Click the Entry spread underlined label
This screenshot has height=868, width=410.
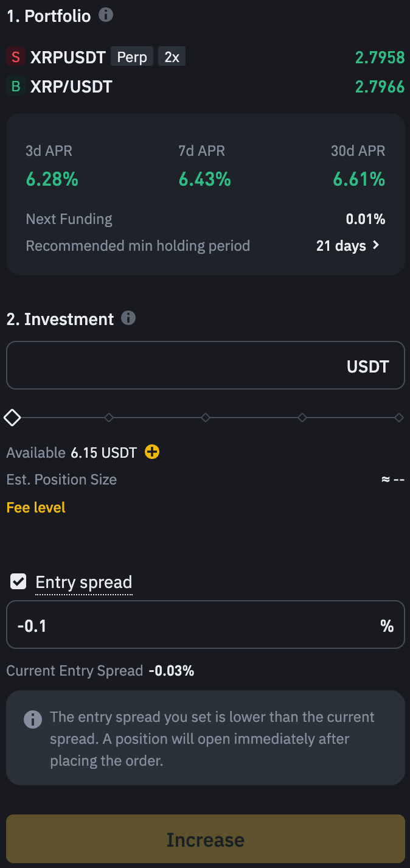coord(84,583)
